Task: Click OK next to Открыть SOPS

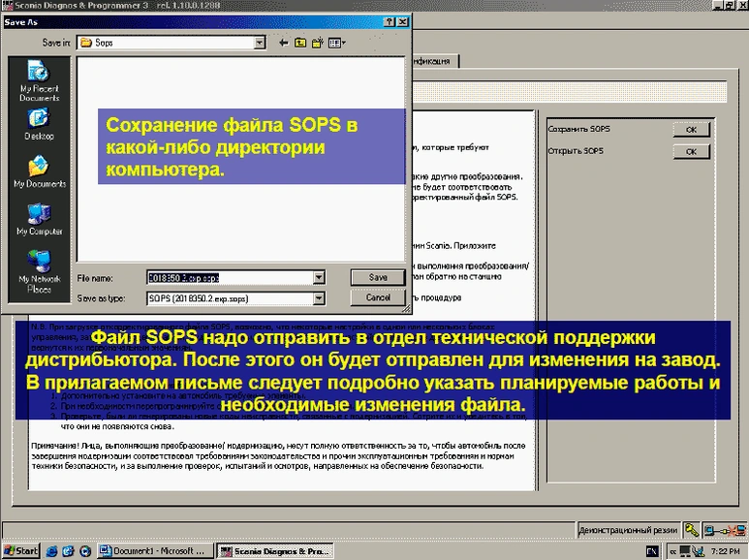Action: coord(691,152)
